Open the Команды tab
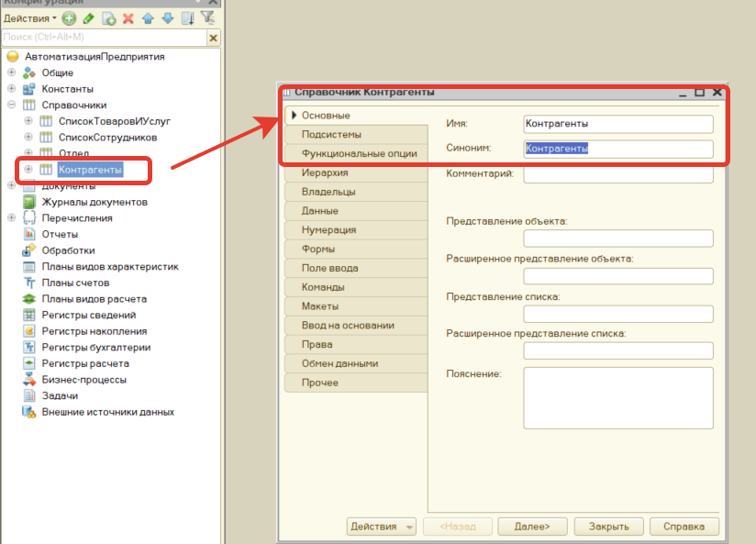This screenshot has height=544, width=756. pos(356,287)
